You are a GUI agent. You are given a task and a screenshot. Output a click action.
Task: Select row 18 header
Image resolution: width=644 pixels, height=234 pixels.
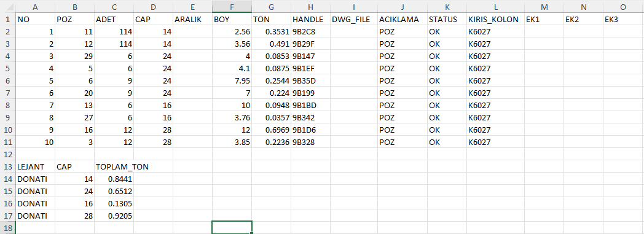7,228
